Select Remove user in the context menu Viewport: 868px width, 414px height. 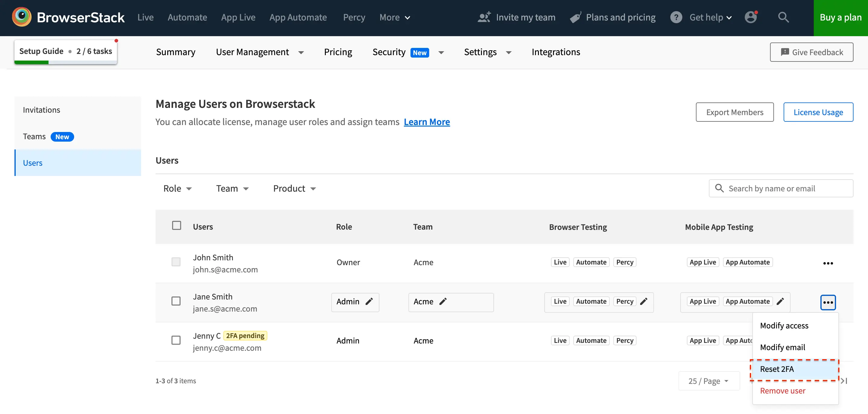(782, 391)
